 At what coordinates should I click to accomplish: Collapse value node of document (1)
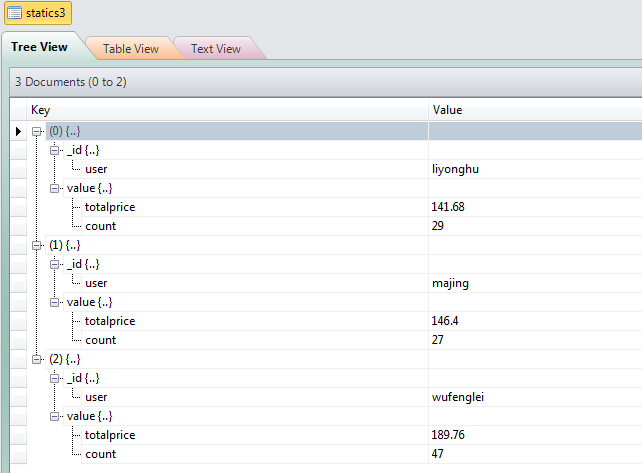pos(54,302)
